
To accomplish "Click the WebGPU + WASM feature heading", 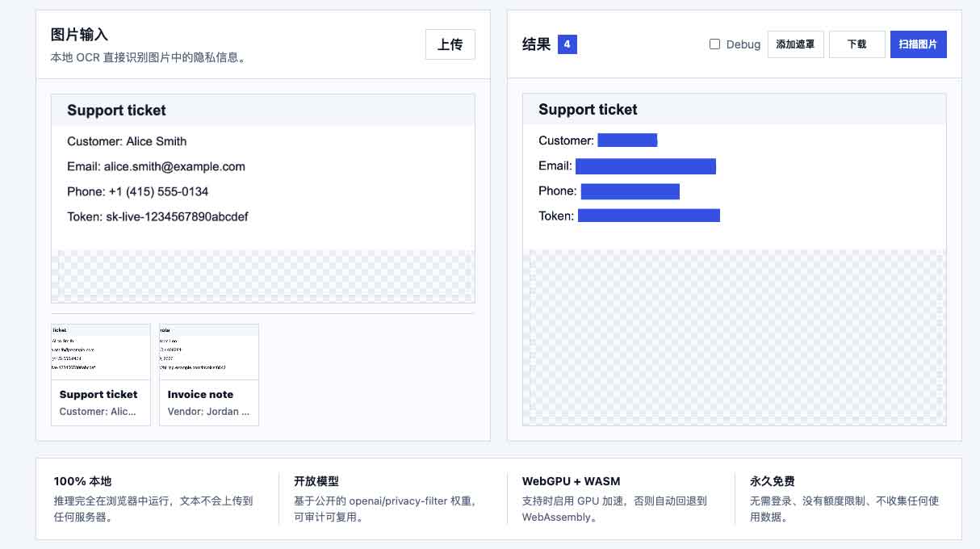I will coord(572,481).
